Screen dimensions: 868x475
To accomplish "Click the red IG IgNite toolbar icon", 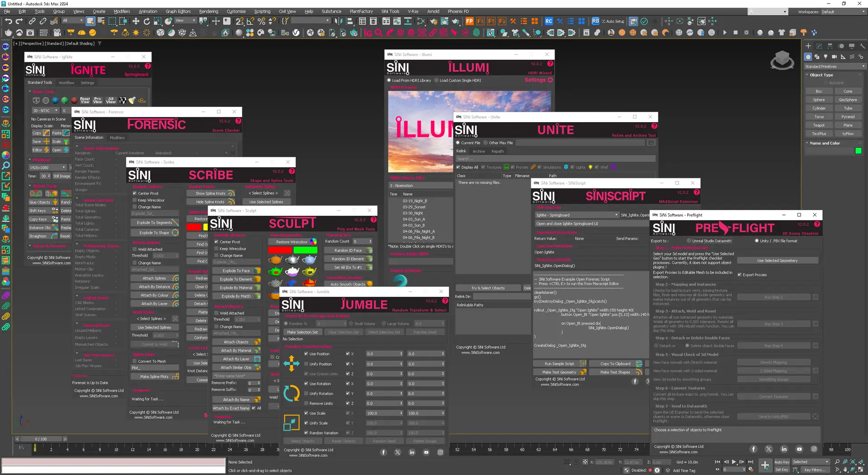I will point(368,33).
